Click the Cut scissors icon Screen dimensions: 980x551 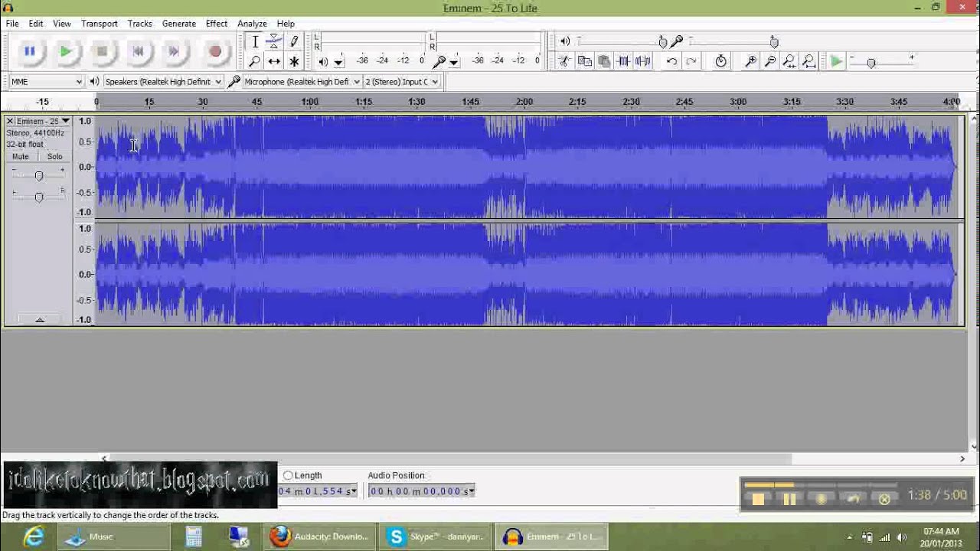[x=565, y=61]
